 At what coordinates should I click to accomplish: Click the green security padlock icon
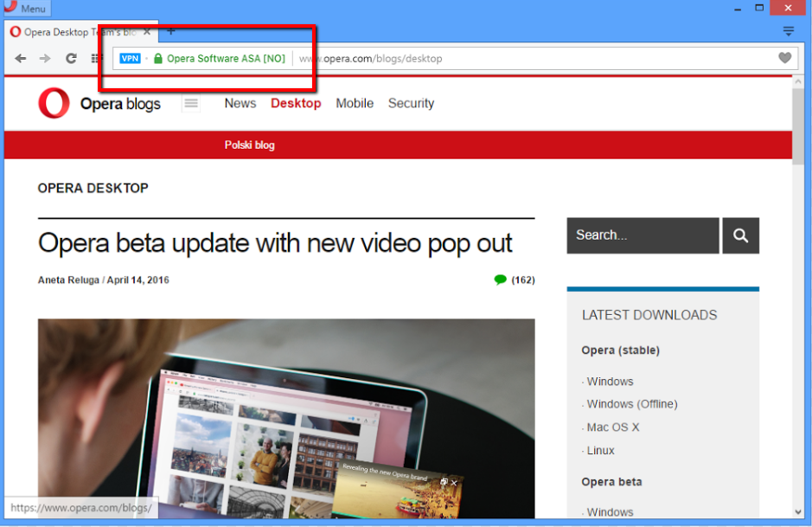(x=158, y=59)
